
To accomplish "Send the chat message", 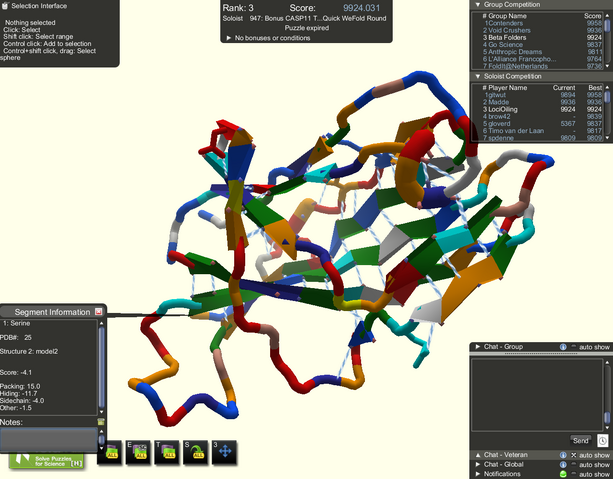I will 581,441.
